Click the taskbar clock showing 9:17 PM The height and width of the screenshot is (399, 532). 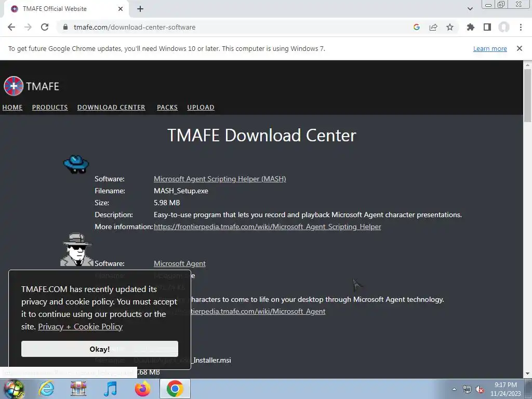(x=506, y=389)
